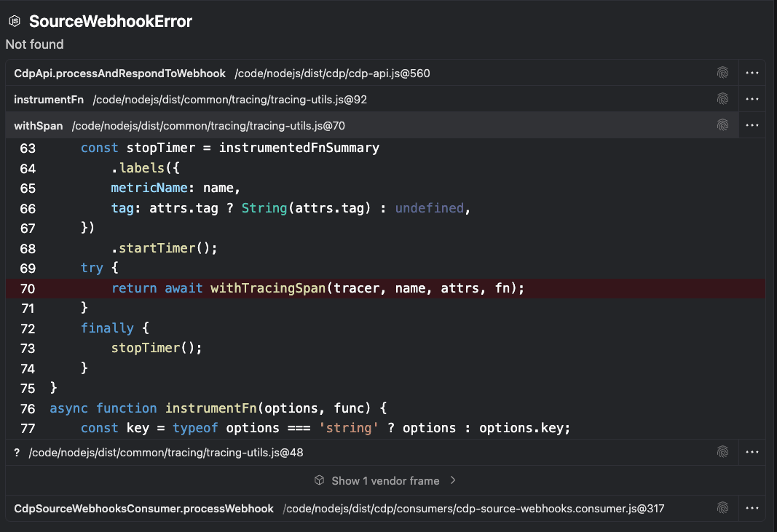Open more options for CdpApi.processAndRespondToWebhook frame
Image resolution: width=777 pixels, height=532 pixels.
coord(752,73)
